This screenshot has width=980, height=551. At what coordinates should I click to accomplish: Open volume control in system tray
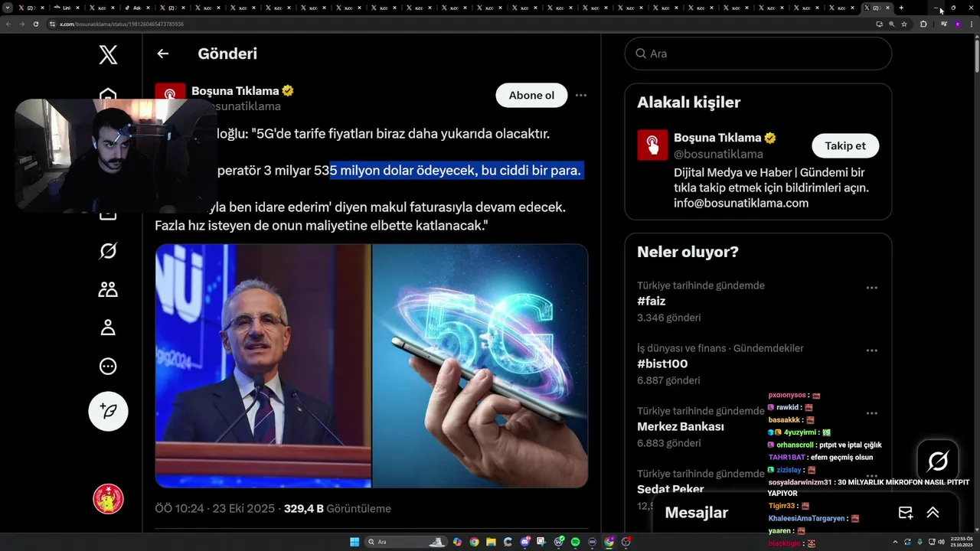tap(941, 542)
